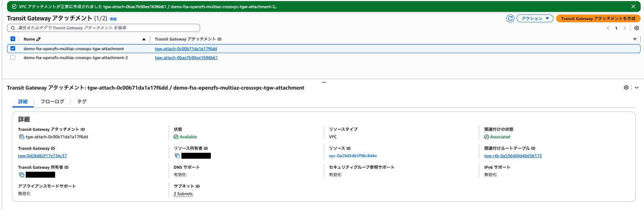Screen dimensions: 644x210
Task: Click the panel resize handle bar
Action: pyautogui.click(x=324, y=82)
